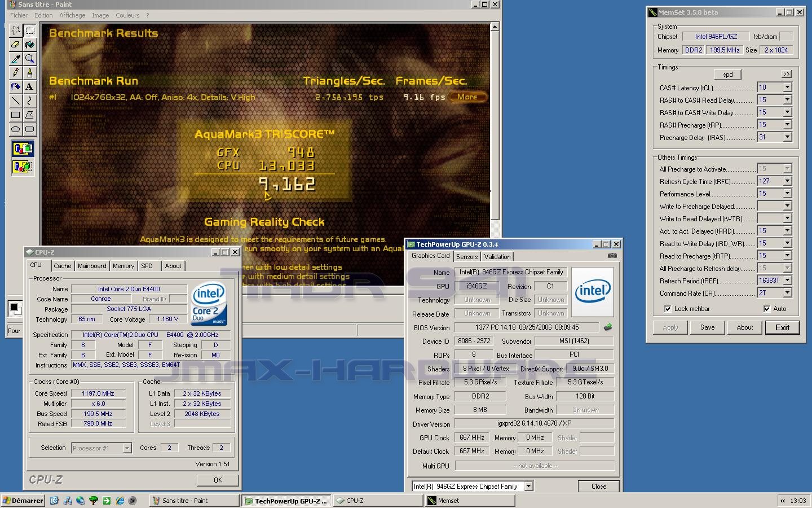Image resolution: width=812 pixels, height=508 pixels.
Task: Open the Read to Precharge (tRTP) dropdown
Action: coord(787,256)
